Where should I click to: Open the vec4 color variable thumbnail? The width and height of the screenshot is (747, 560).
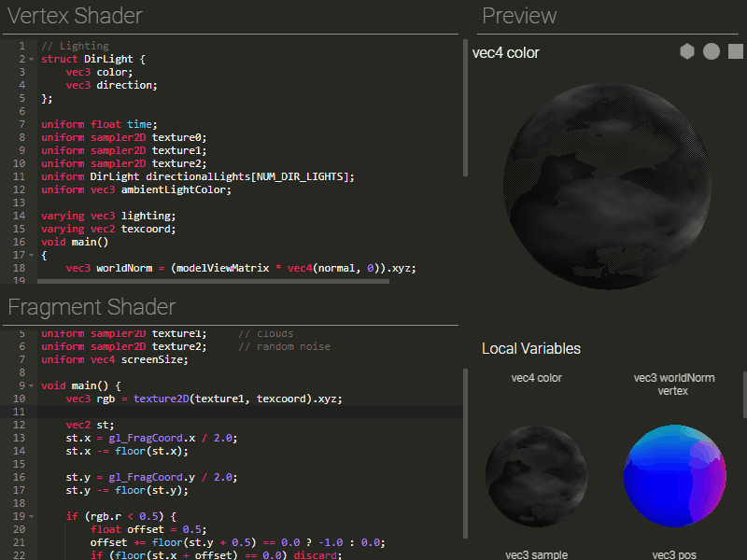pos(536,476)
